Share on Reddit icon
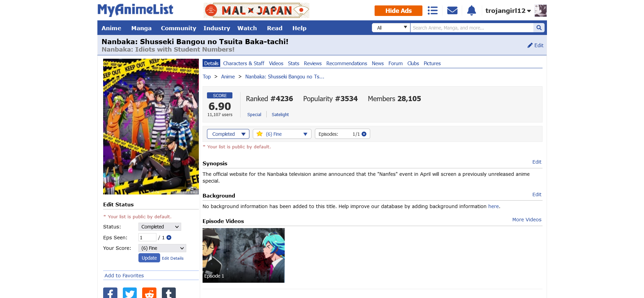The height and width of the screenshot is (298, 644). pyautogui.click(x=149, y=293)
